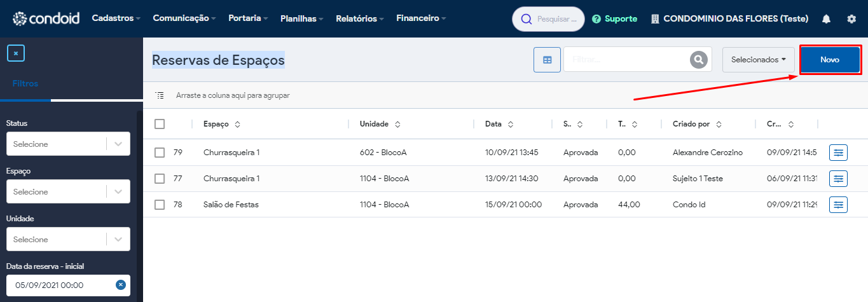The height and width of the screenshot is (302, 868).
Task: Click creator Sujeito 1 Teste
Action: click(698, 179)
